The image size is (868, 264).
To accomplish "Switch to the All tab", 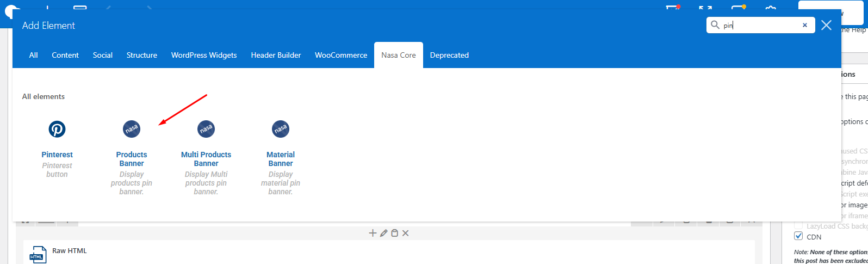I will pos(33,55).
